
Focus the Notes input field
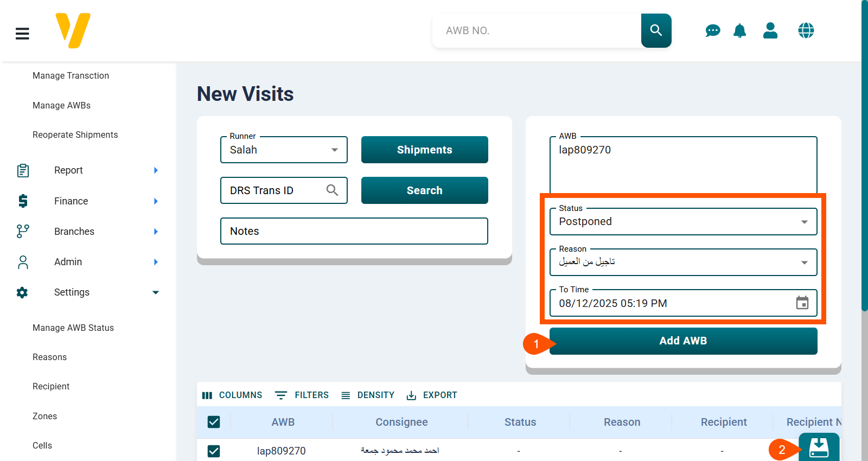pyautogui.click(x=354, y=231)
